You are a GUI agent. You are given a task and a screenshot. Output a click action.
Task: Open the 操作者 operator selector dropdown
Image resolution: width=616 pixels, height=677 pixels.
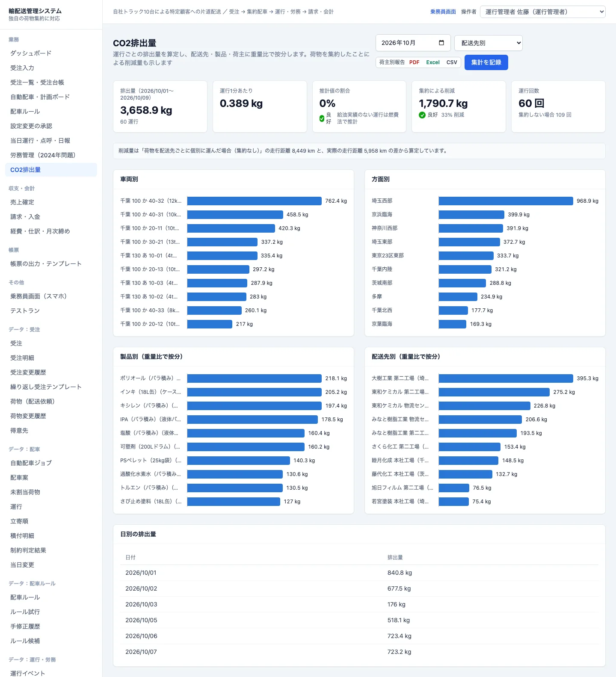[543, 12]
